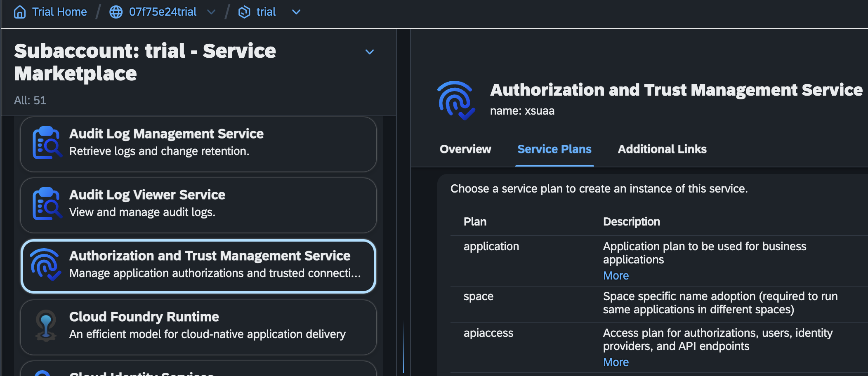Expand the trial breadcrumb dropdown chevron
This screenshot has width=868, height=376.
296,12
